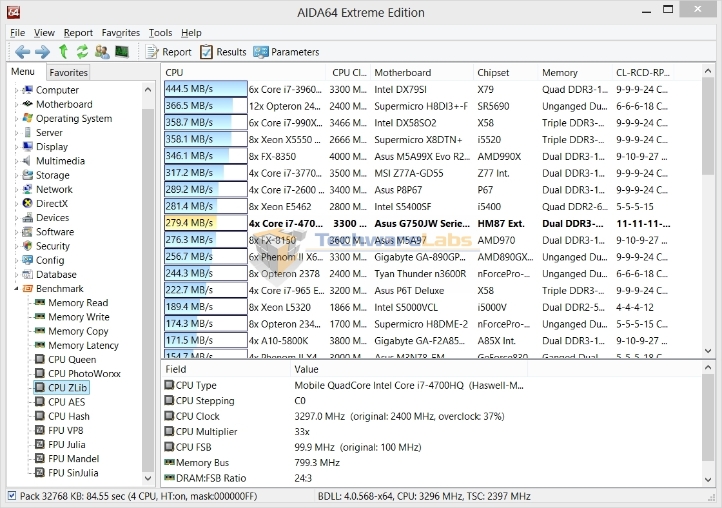
Task: Click the Computer tree icon
Action: pyautogui.click(x=28, y=90)
